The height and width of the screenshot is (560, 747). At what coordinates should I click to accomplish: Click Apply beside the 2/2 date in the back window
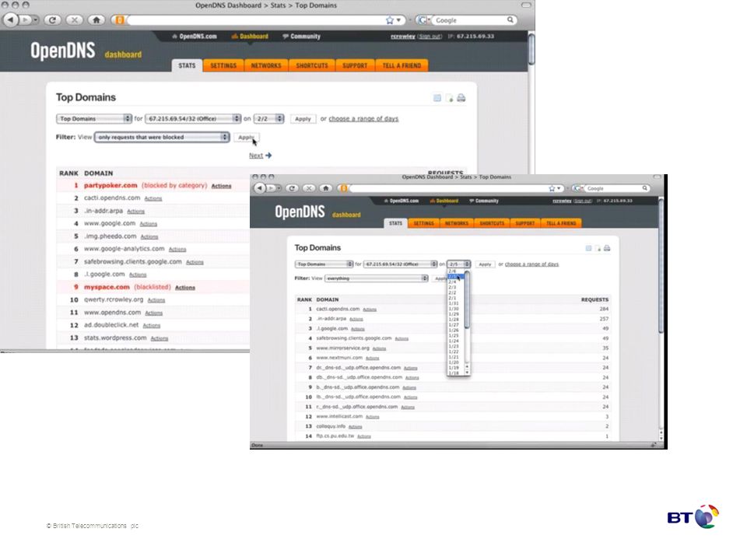303,118
